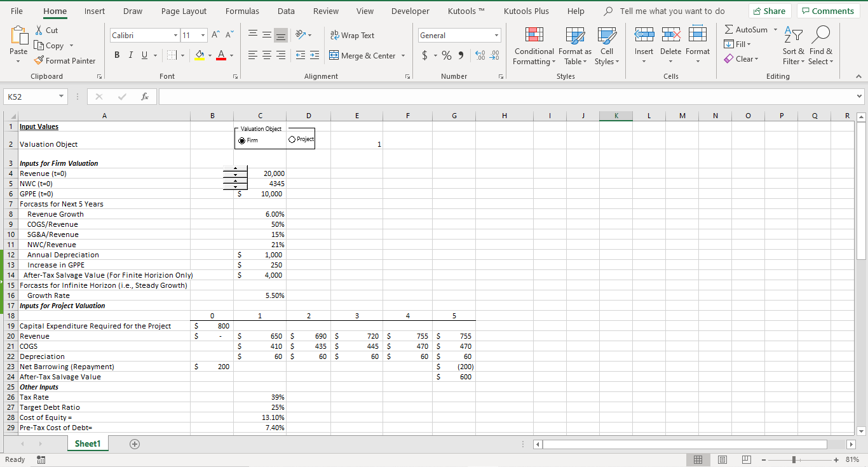The height and width of the screenshot is (467, 868).
Task: Click the Fill button in Editing
Action: point(738,44)
